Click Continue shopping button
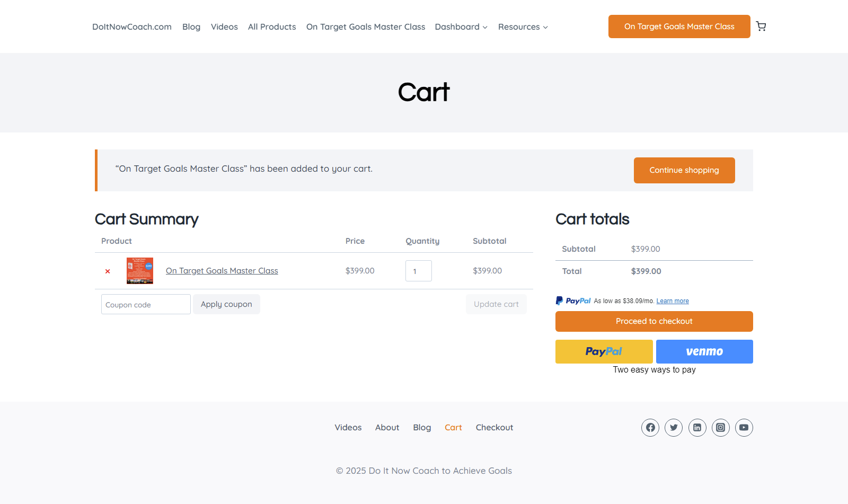848x504 pixels. coord(684,170)
